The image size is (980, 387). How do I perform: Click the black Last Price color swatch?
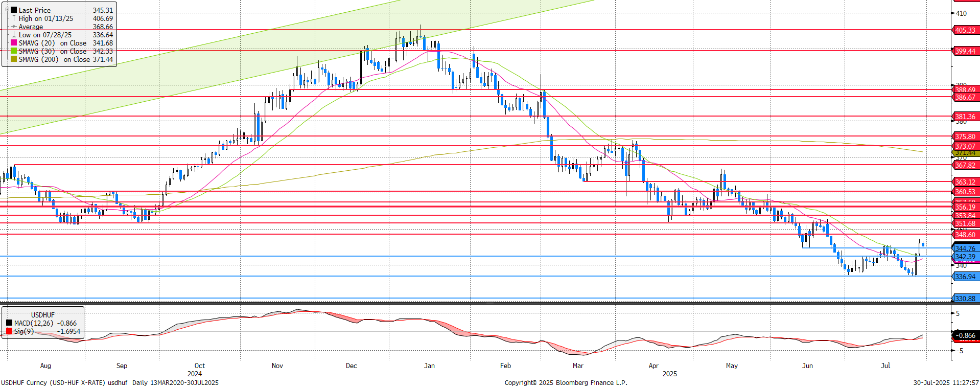coord(14,10)
